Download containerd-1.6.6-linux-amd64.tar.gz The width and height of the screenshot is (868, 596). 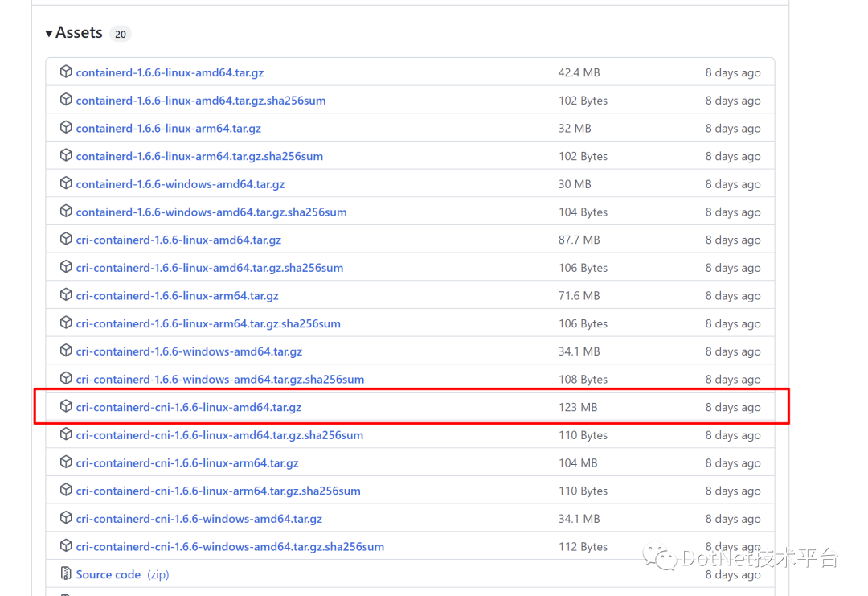tap(170, 72)
